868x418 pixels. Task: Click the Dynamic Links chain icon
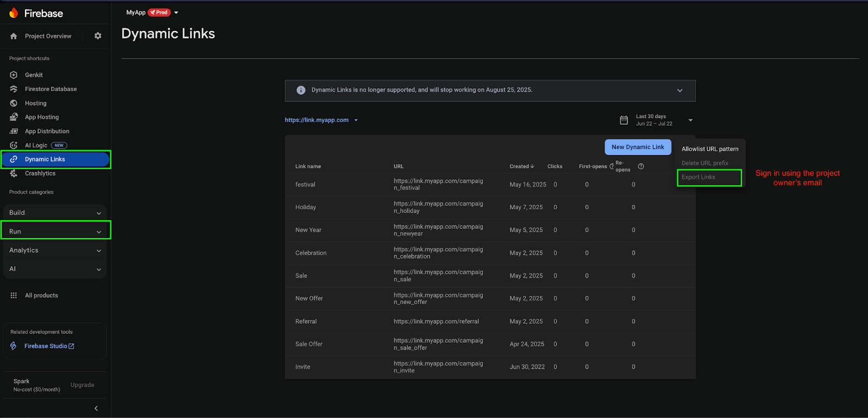click(x=14, y=159)
